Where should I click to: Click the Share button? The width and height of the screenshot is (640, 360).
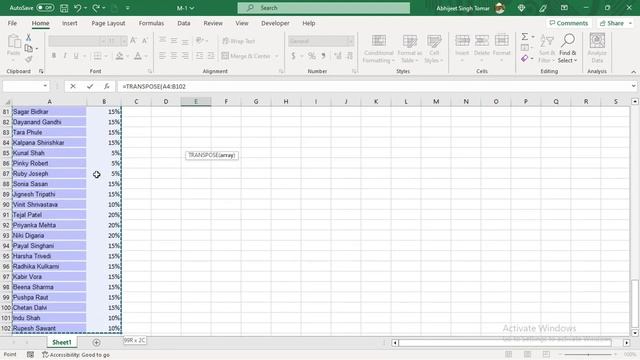[616, 23]
